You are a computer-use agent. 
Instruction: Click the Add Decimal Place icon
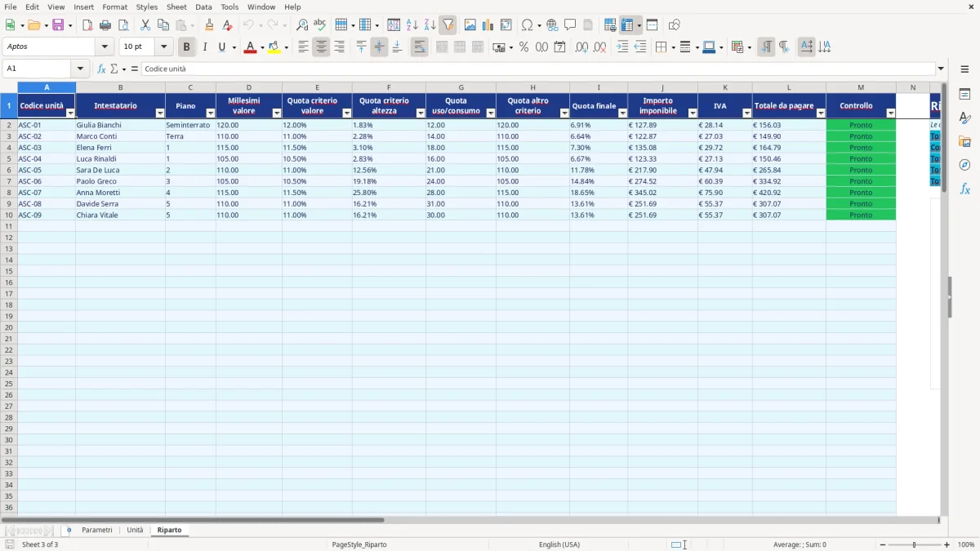(581, 47)
